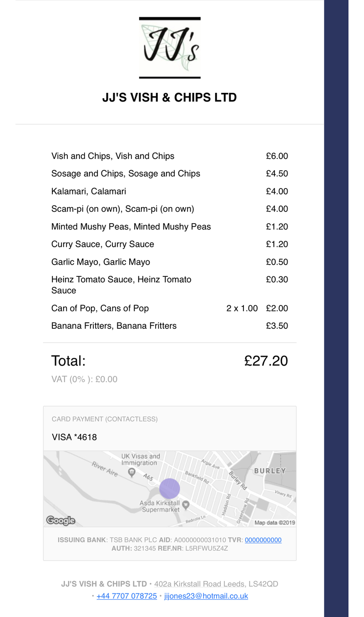364x617 pixels.
Task: Click the Google logo on the map
Action: [x=61, y=520]
